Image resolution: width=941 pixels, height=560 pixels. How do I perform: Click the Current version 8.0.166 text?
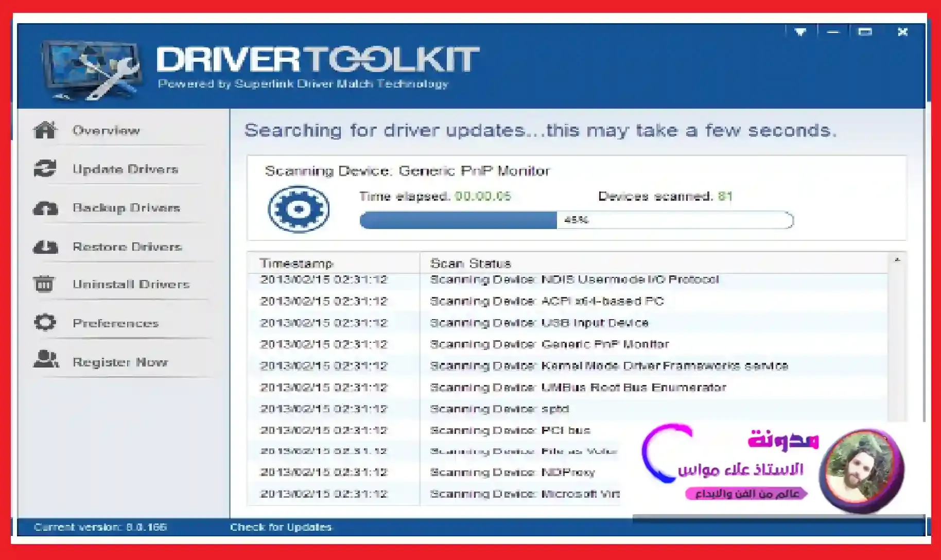click(100, 527)
